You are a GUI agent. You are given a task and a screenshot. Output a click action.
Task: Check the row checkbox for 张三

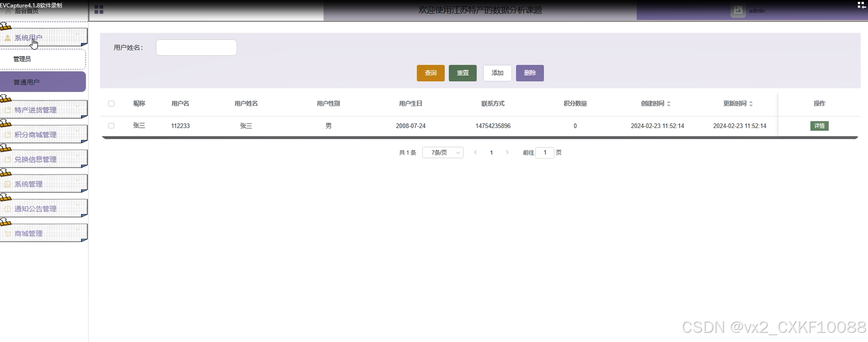(x=111, y=126)
